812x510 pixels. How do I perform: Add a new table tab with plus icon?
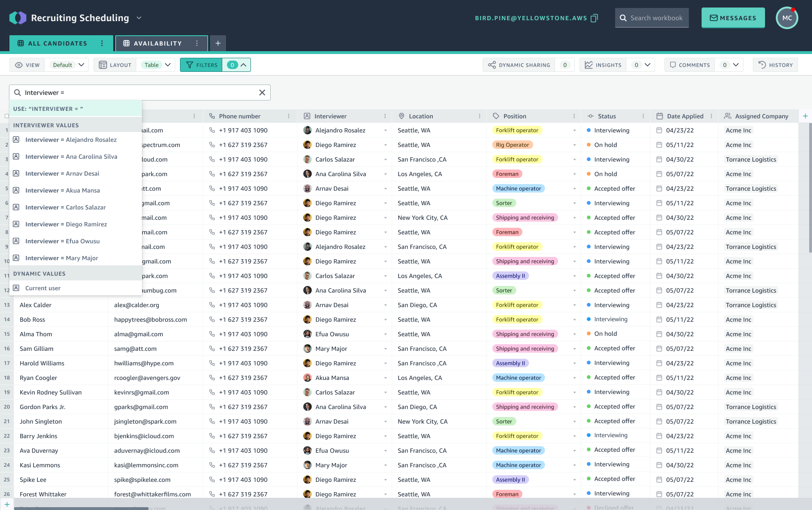[218, 43]
